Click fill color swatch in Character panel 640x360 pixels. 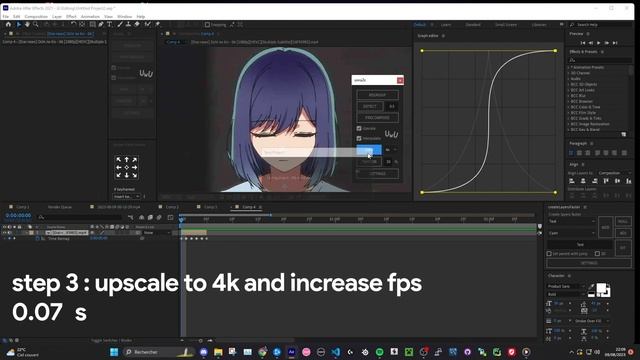point(601,289)
